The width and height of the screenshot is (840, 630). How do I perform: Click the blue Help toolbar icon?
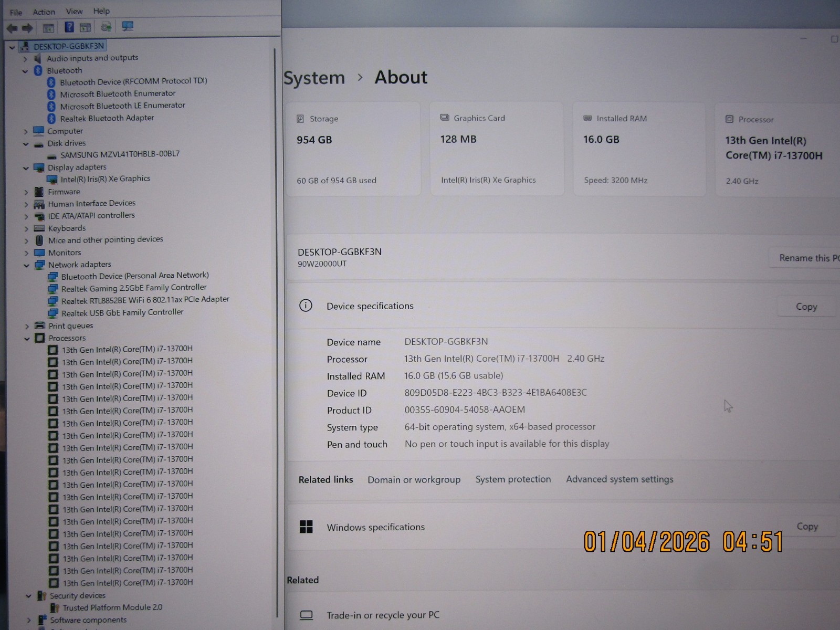click(69, 27)
